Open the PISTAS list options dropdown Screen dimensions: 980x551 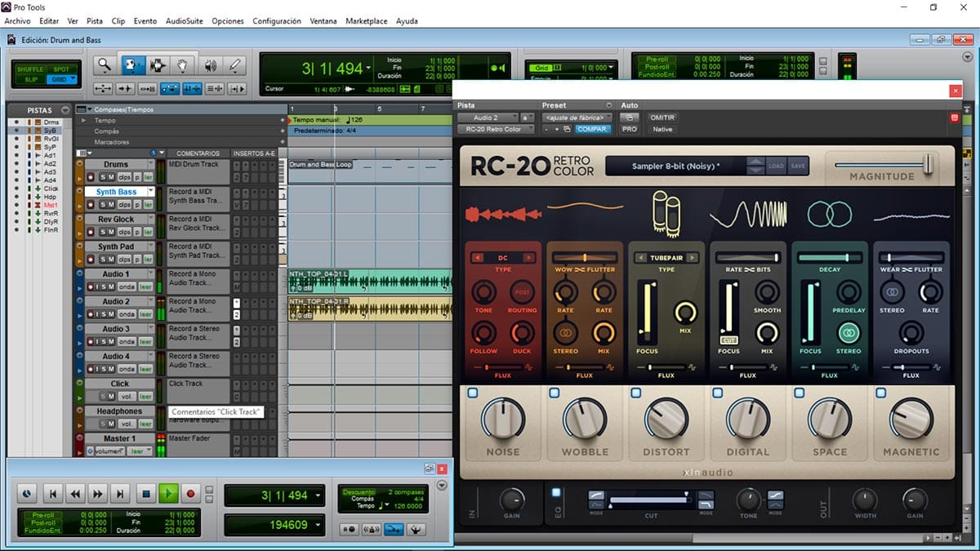point(65,109)
